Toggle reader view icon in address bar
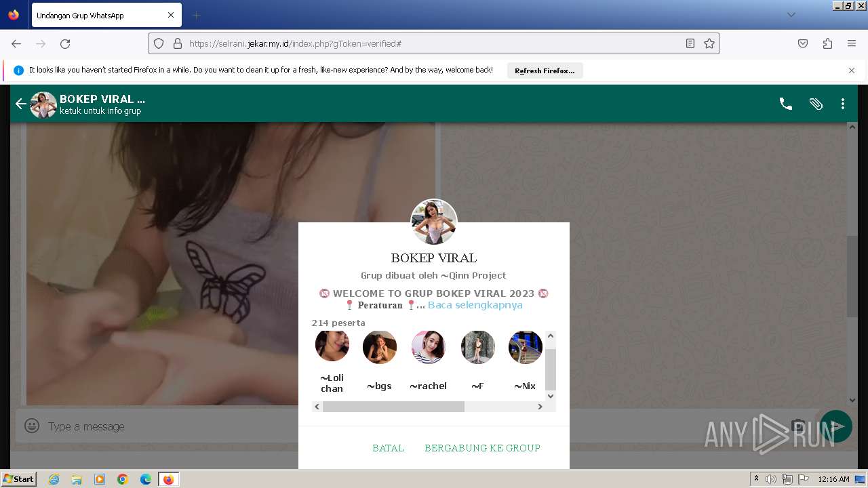868x488 pixels. click(690, 43)
